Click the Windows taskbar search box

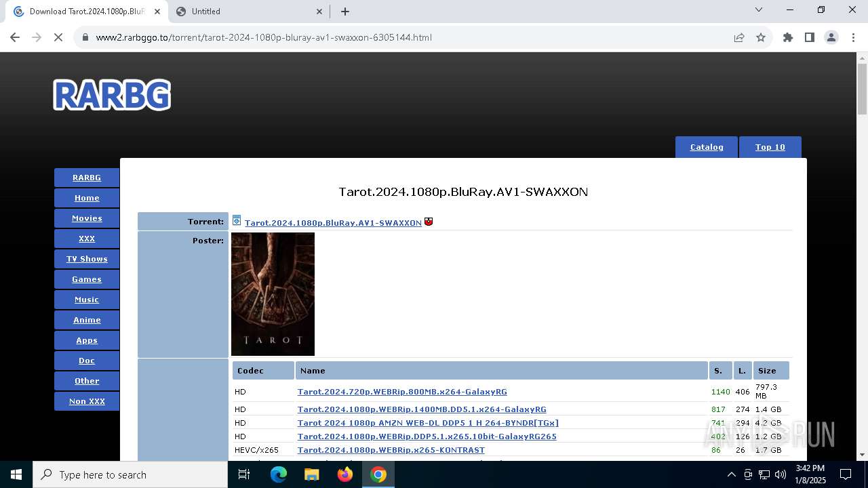(130, 474)
